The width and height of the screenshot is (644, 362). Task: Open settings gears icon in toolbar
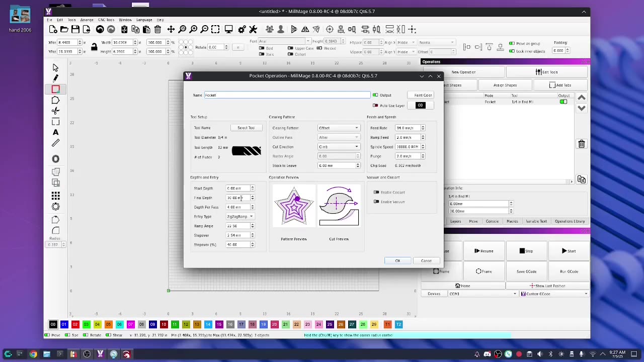pos(242,30)
